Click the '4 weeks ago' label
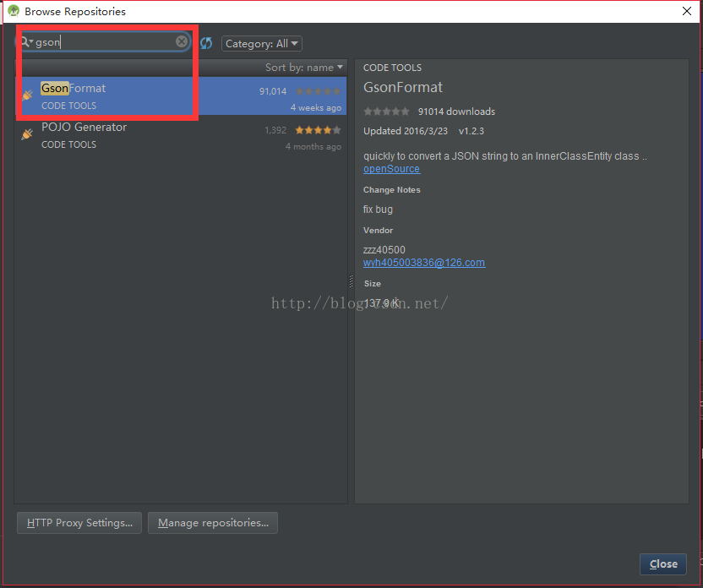Screen dimensions: 703x588 316,107
